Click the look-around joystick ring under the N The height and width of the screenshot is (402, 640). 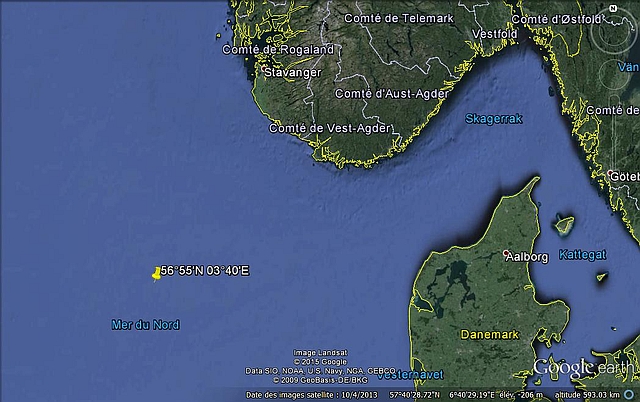point(613,33)
